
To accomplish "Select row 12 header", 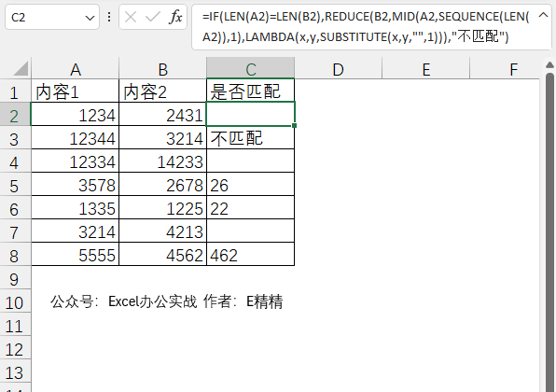I will tap(15, 348).
